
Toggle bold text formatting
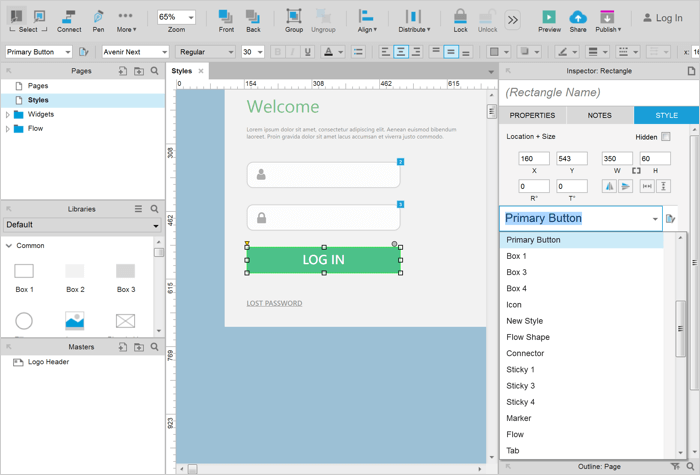[278, 52]
